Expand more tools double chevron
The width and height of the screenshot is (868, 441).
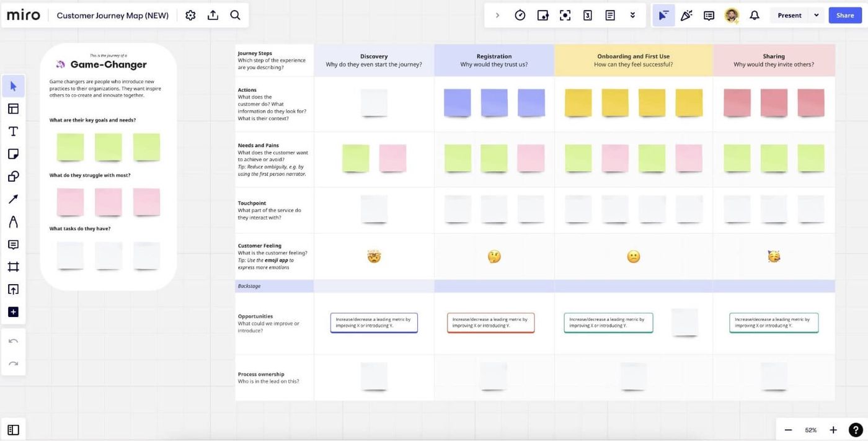[632, 16]
